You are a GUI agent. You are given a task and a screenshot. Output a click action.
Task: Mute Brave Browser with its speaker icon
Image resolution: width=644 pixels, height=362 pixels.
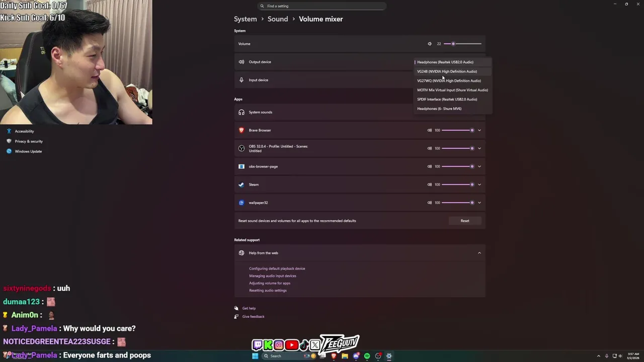(x=430, y=130)
